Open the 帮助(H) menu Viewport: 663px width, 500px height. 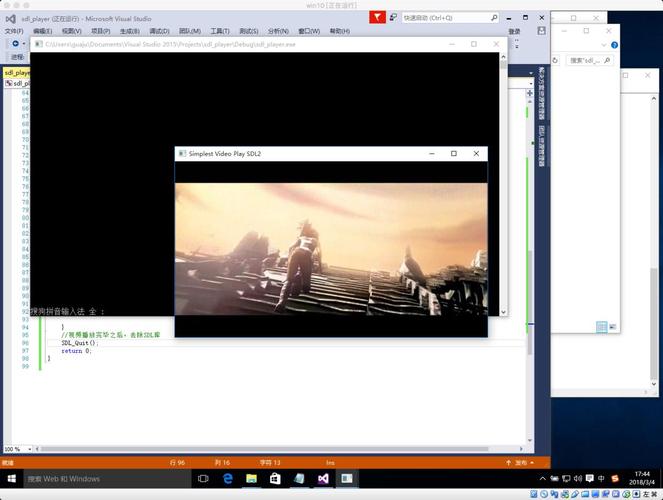tap(340, 31)
